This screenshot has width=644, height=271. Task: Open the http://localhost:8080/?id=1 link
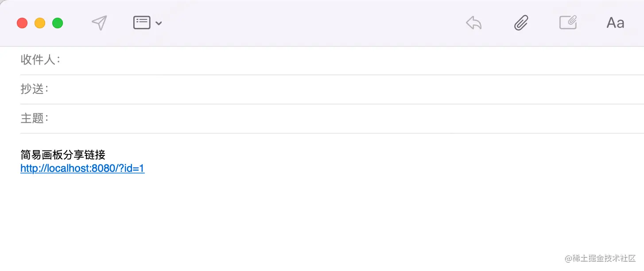pos(82,169)
